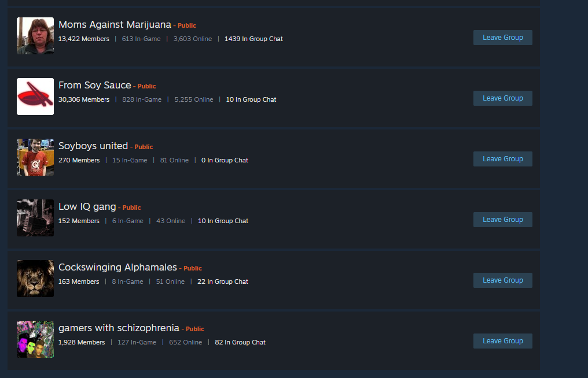Open the Moms Against Marijuana group title
This screenshot has height=378, width=588.
click(115, 25)
